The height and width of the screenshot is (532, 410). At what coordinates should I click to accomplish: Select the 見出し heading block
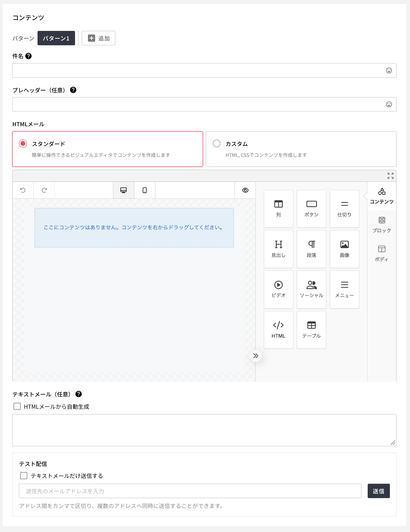tap(278, 249)
